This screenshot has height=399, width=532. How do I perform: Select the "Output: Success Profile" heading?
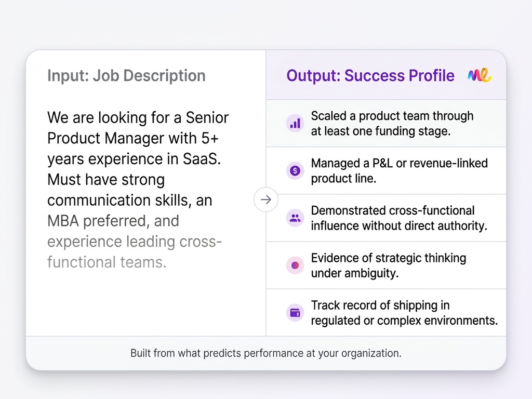coord(370,76)
